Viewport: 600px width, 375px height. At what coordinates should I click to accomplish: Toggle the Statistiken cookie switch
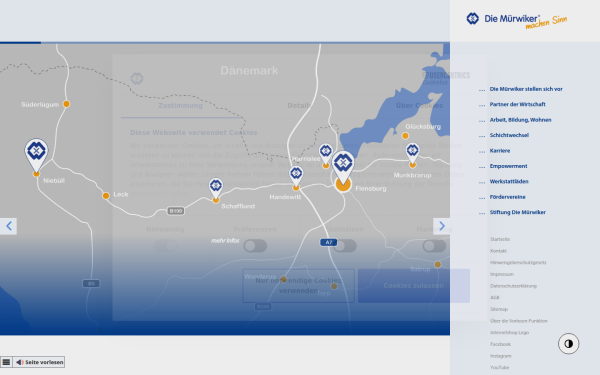coord(345,246)
